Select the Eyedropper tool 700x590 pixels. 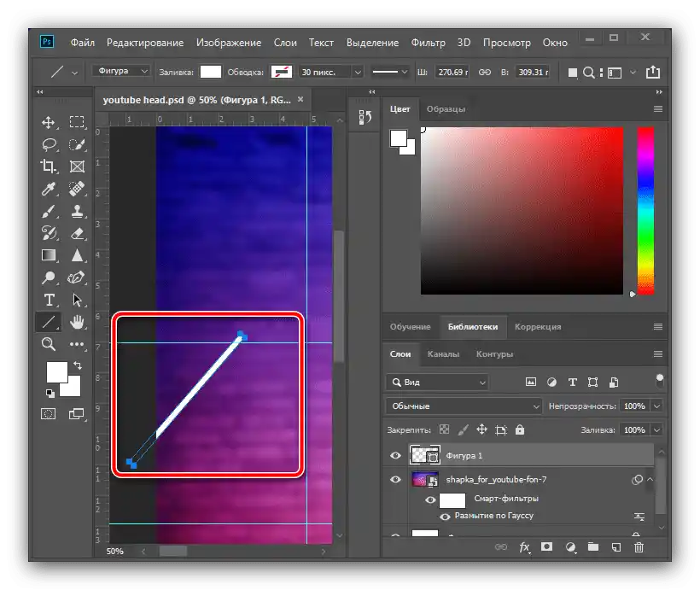(x=48, y=189)
